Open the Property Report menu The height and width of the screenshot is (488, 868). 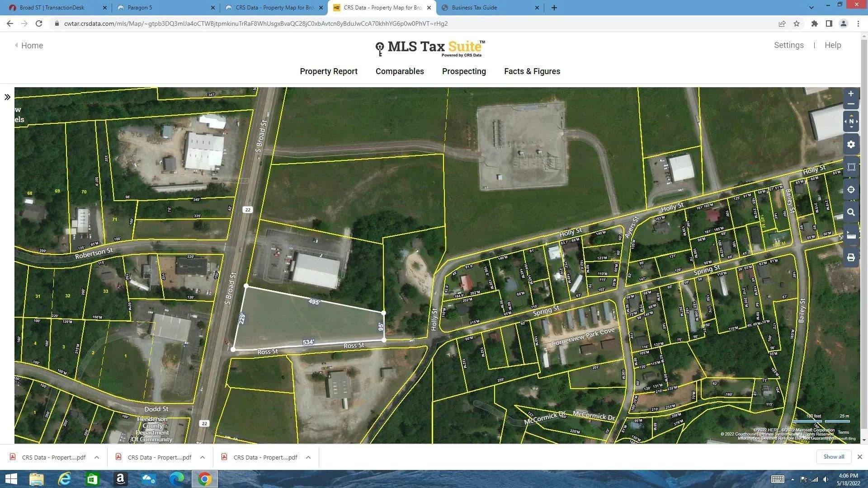click(328, 71)
